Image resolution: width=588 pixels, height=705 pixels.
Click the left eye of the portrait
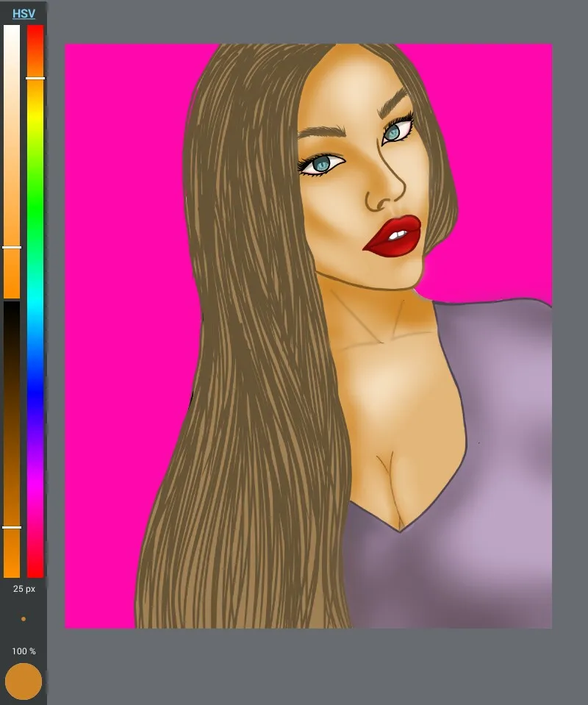pos(321,165)
